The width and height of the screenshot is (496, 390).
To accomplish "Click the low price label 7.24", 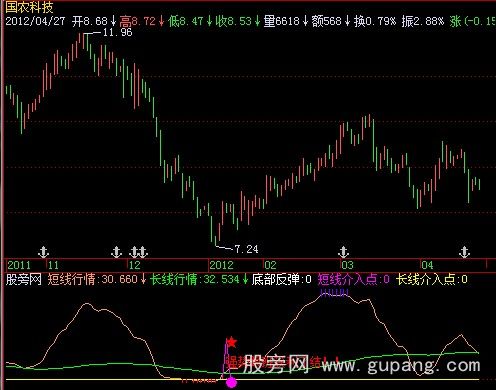I will (246, 249).
